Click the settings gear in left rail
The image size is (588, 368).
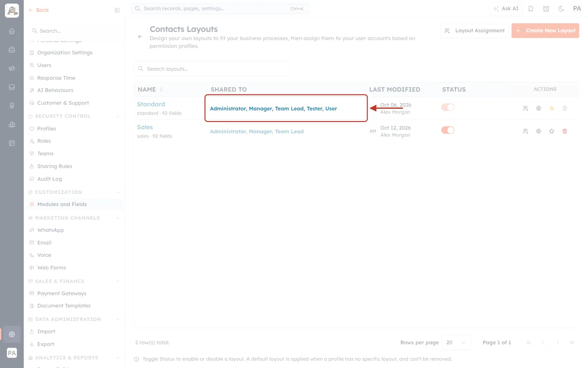12,334
